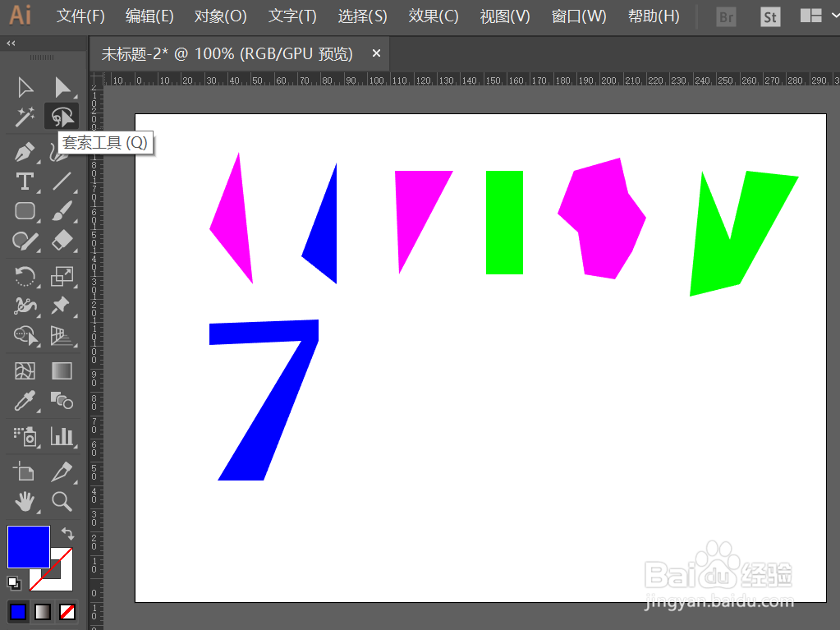Select the Type tool

[25, 182]
